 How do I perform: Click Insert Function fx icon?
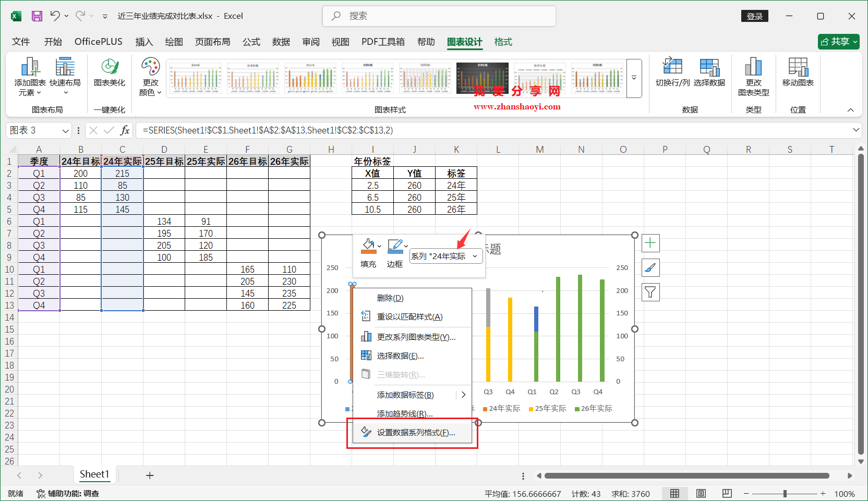click(x=125, y=130)
